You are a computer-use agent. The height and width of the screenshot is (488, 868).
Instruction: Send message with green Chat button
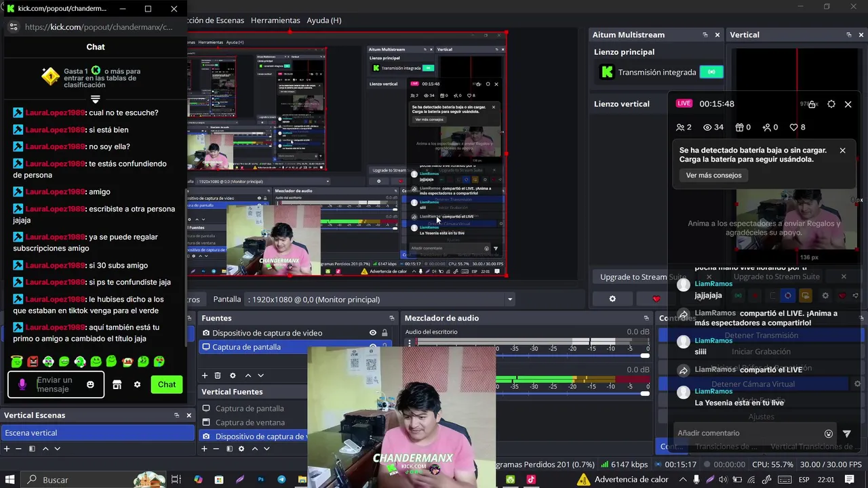tap(167, 384)
